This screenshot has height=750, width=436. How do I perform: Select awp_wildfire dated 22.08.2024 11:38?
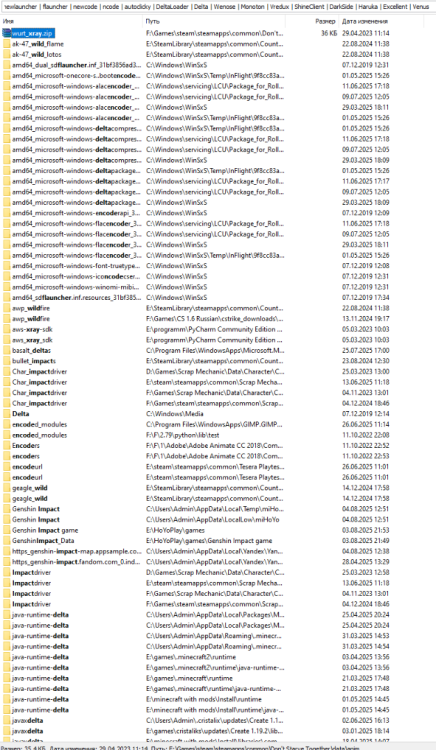tap(31, 308)
